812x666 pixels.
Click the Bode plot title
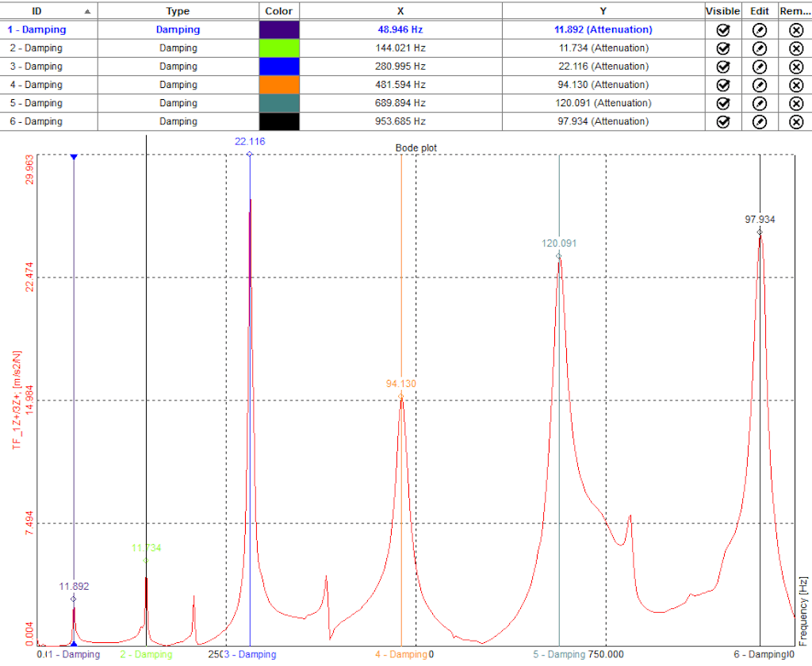416,148
